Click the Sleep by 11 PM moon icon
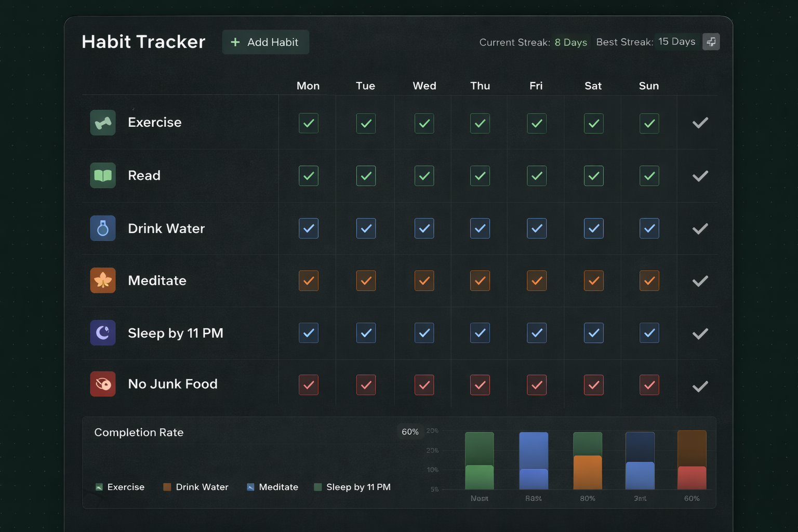This screenshot has width=798, height=532. (x=103, y=332)
